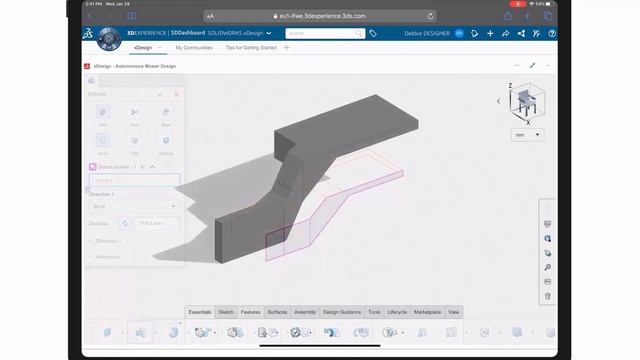Expand the Direction 2 section
Image resolution: width=640 pixels, height=360 pixels.
pos(105,241)
